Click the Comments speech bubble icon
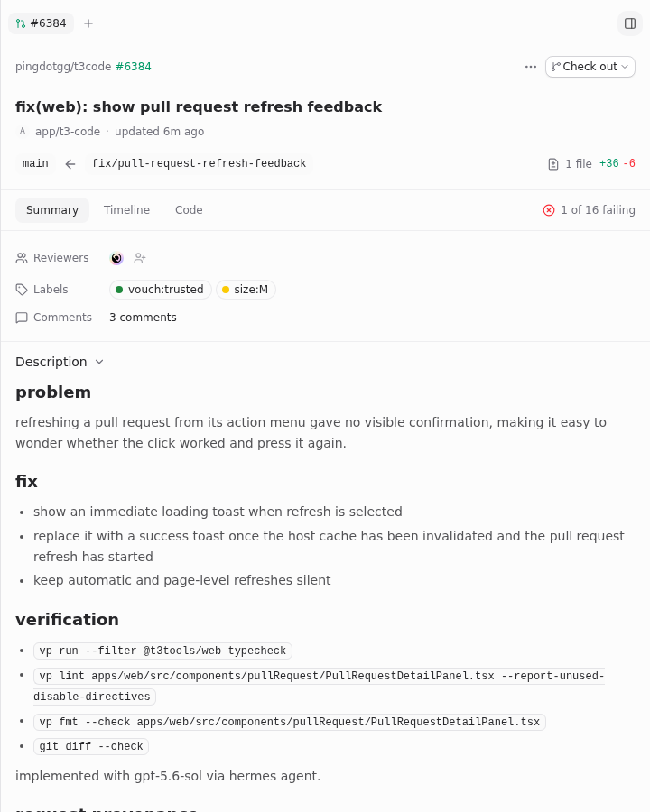Screen dimensions: 650x812 tap(22, 318)
